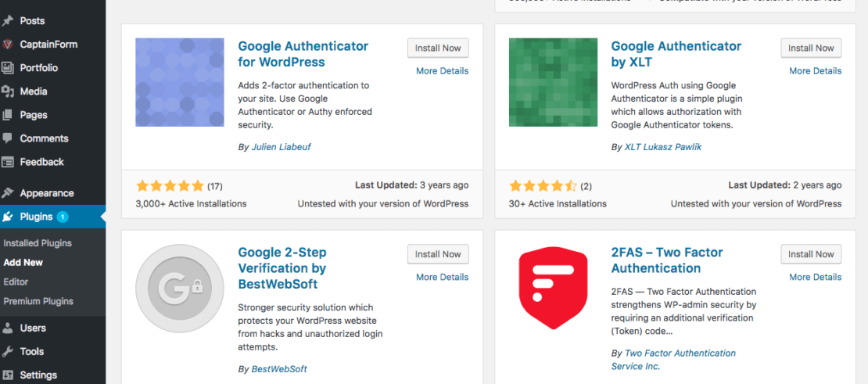The height and width of the screenshot is (384, 868).
Task: Click the green pixelated Google Authenticator by XLT thumbnail
Action: point(553,82)
